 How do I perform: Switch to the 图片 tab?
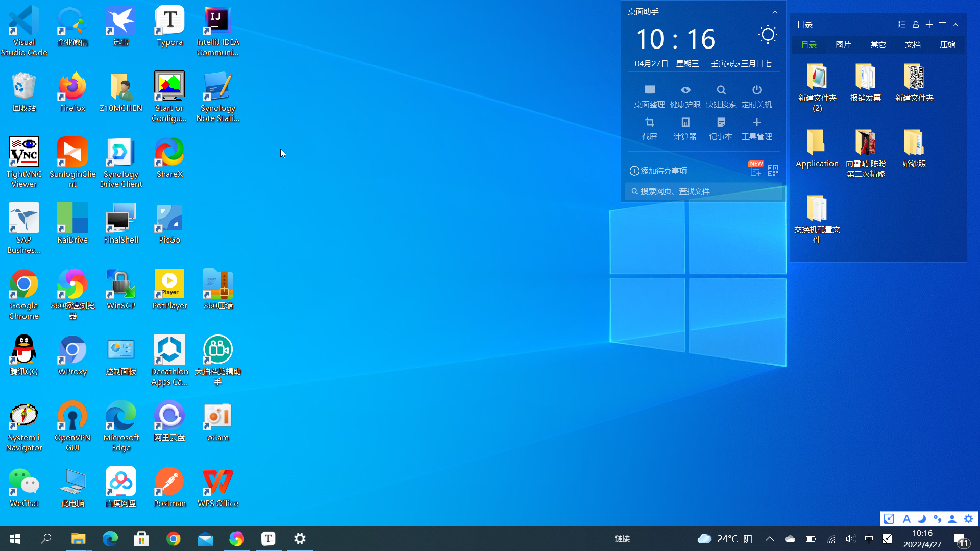click(843, 44)
